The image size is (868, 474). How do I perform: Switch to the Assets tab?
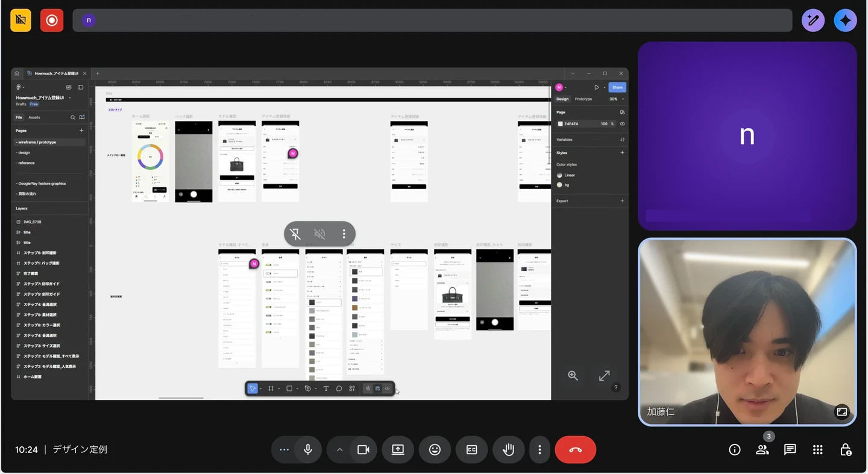point(34,117)
